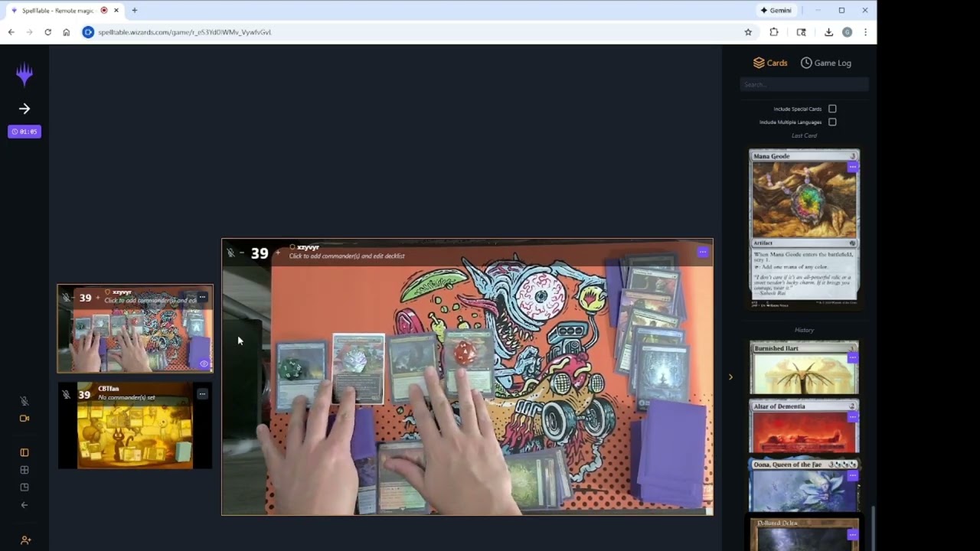Viewport: 980px width, 551px height.
Task: Toggle the eye icon on xzyvyr's thumbnail
Action: click(204, 364)
